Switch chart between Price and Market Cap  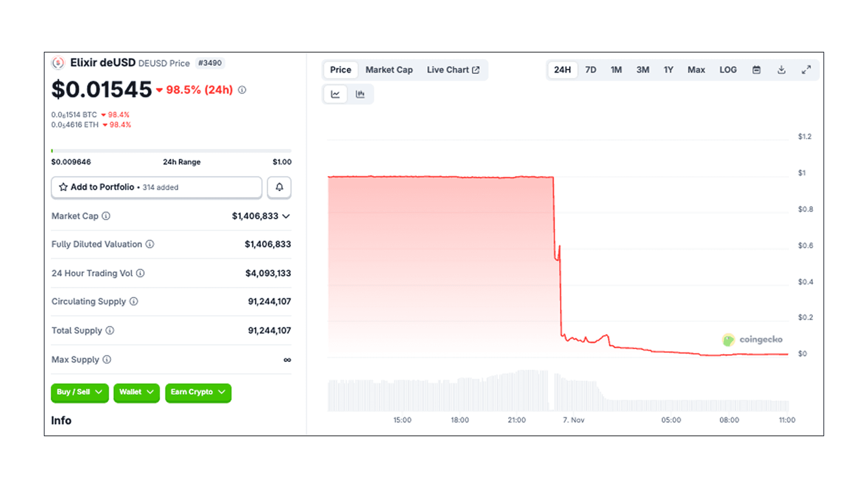[x=339, y=69]
